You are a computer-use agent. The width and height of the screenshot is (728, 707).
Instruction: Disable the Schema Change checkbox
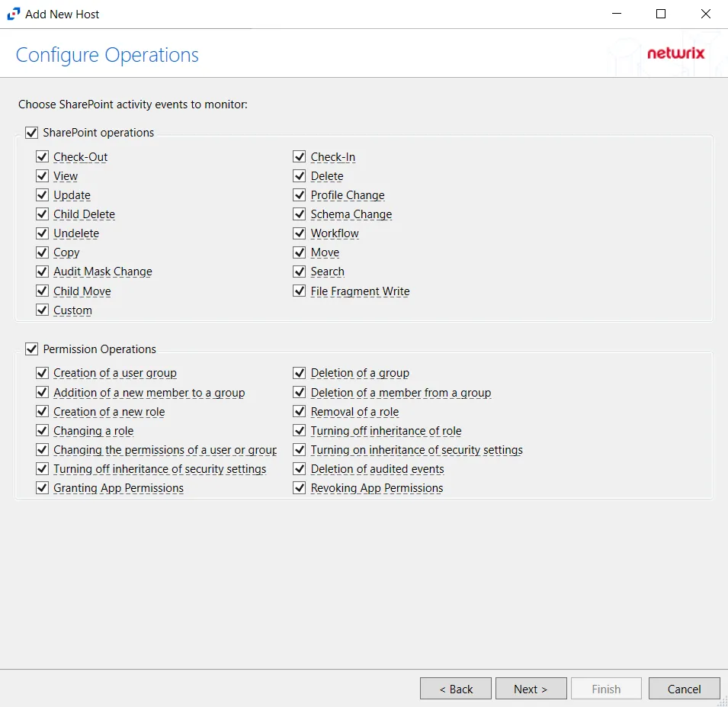coord(300,214)
